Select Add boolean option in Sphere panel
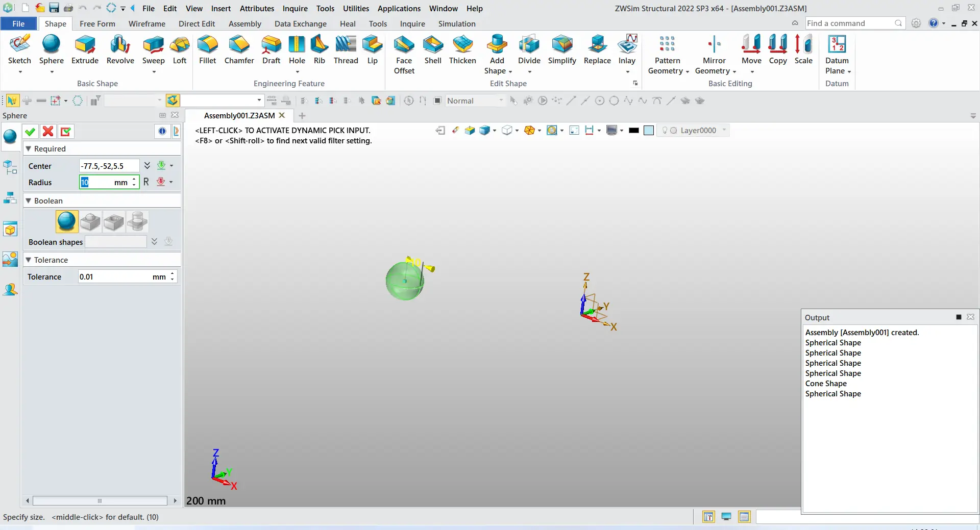The height and width of the screenshot is (530, 980). pyautogui.click(x=90, y=222)
